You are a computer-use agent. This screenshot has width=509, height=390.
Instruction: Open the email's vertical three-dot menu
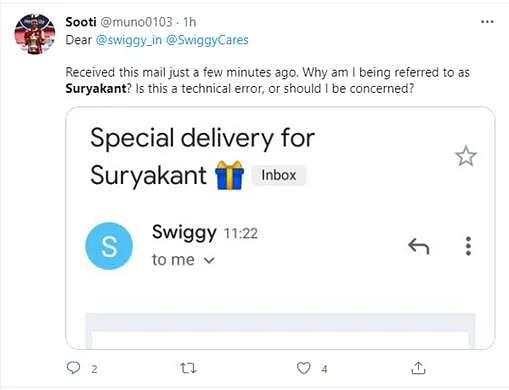468,246
